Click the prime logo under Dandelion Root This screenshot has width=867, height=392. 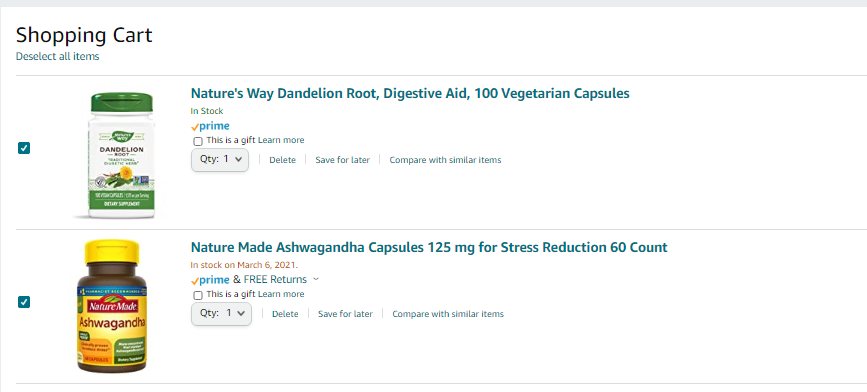(210, 126)
